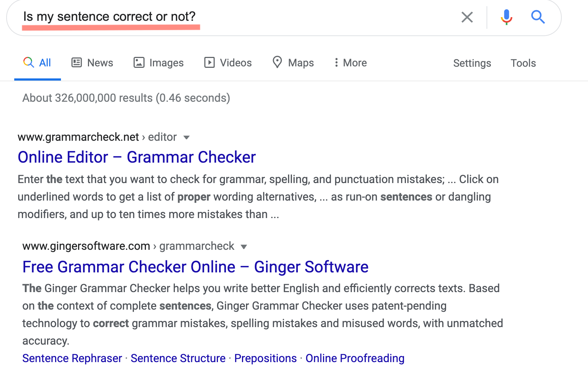Open Free Grammar Checker Online – Ginger Software
Viewport: 588px width, 388px height.
[195, 267]
